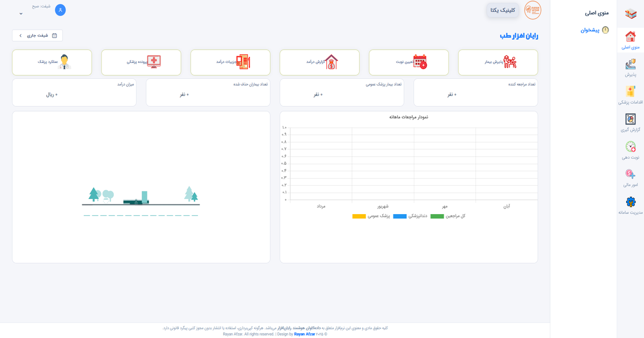Toggle the yellow پزشک عمومی legend series
The image size is (644, 338).
359,216
